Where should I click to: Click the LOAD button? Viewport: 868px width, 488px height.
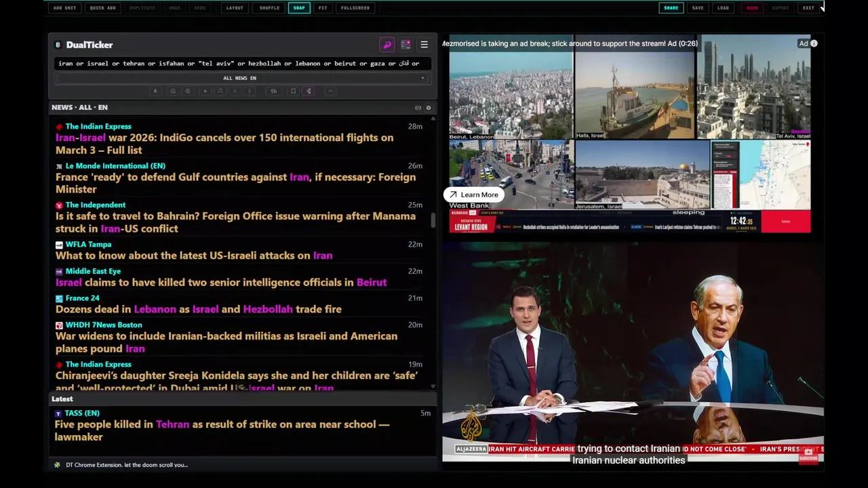[724, 8]
